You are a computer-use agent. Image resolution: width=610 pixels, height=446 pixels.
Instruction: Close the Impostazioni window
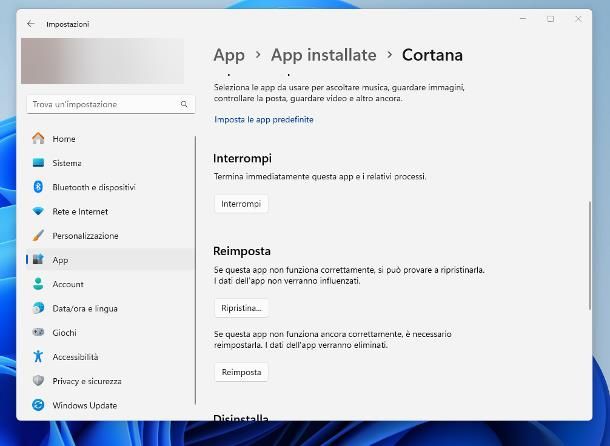tap(578, 19)
